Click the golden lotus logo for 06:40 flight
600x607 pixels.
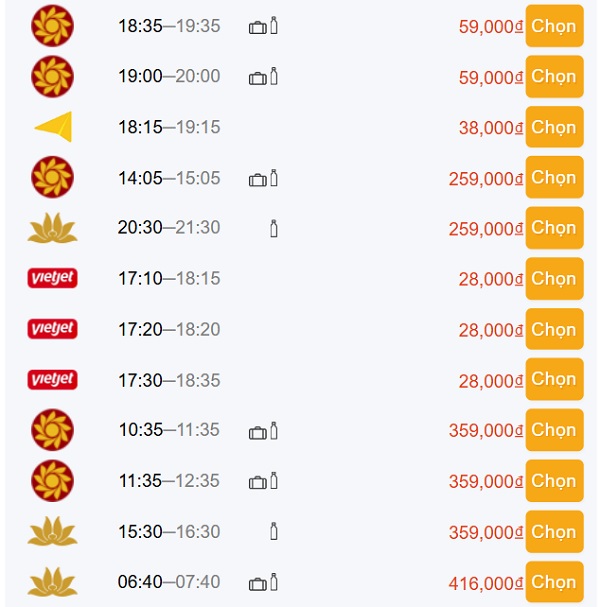[52, 582]
